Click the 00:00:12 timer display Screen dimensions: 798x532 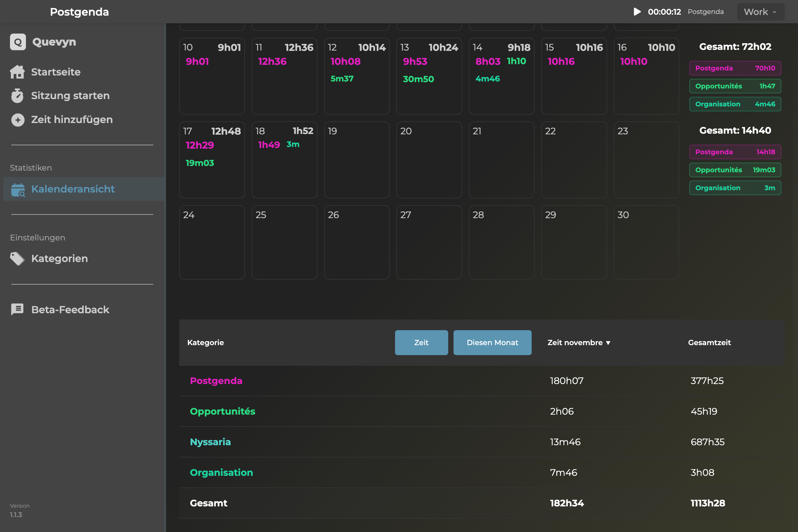point(664,12)
